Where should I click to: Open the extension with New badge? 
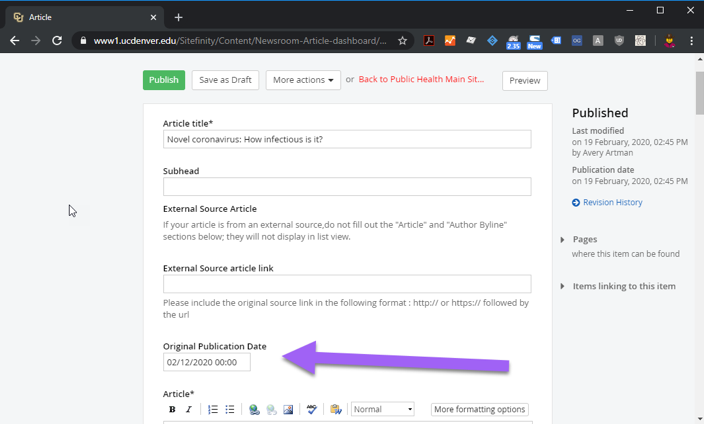tap(534, 42)
